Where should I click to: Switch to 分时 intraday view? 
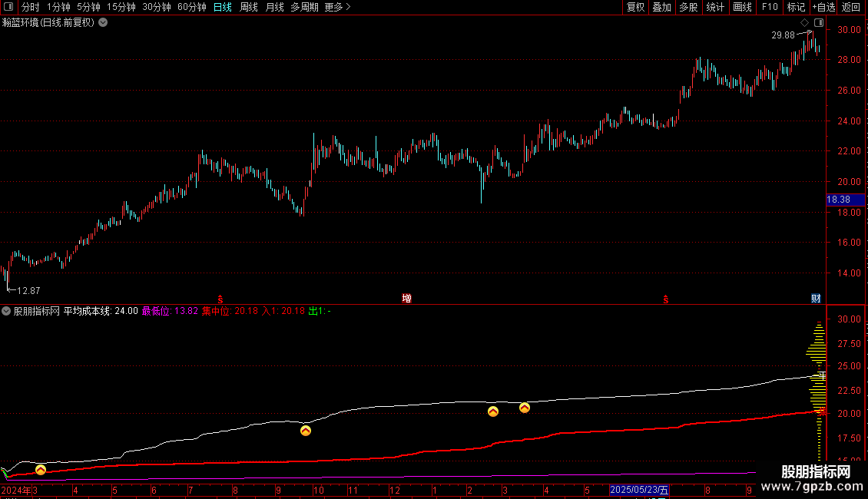point(31,7)
